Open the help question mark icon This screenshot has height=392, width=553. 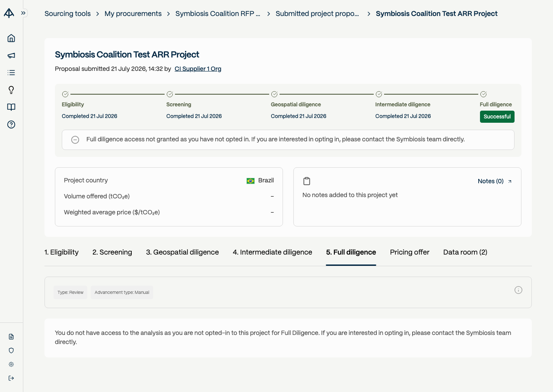click(11, 124)
